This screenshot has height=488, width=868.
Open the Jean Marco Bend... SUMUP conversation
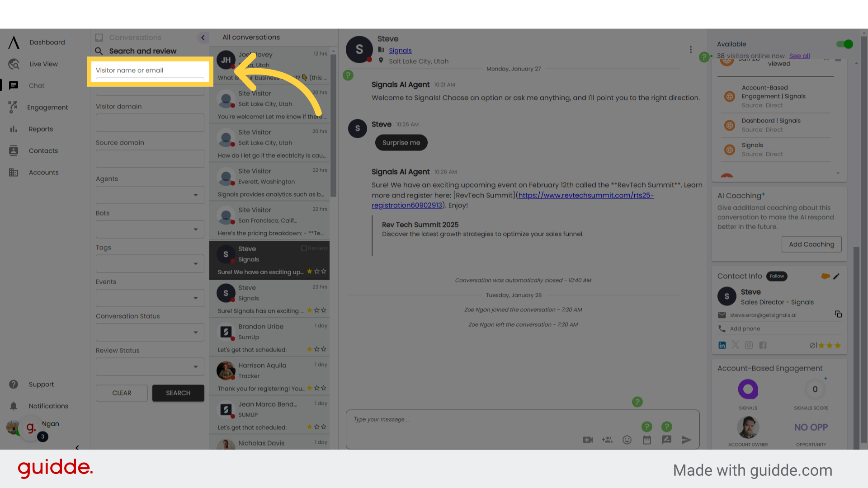[269, 415]
